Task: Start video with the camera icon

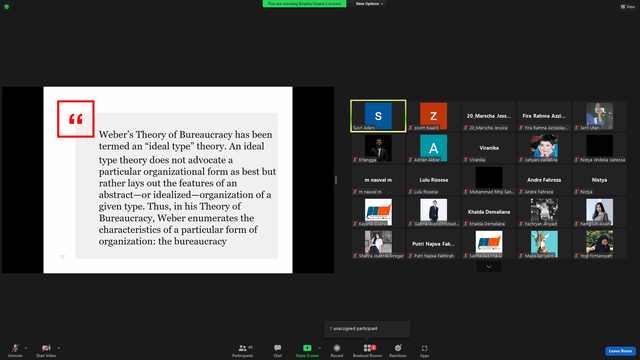Action: pos(46,350)
